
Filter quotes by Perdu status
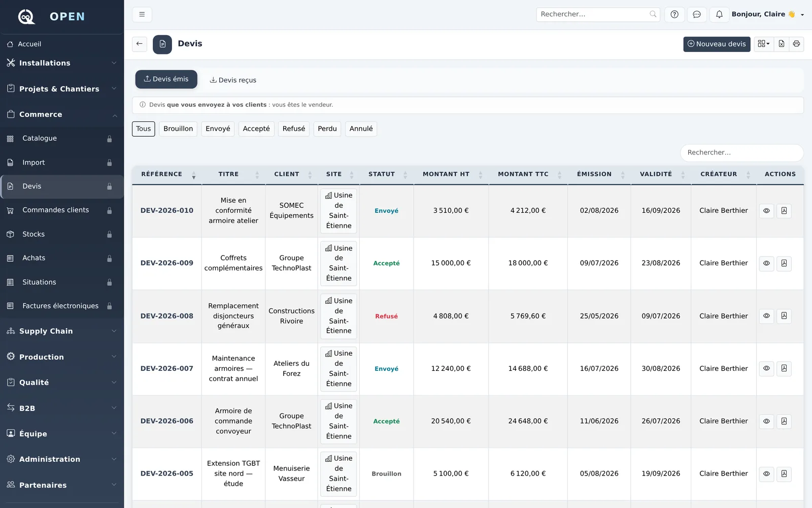click(x=327, y=129)
